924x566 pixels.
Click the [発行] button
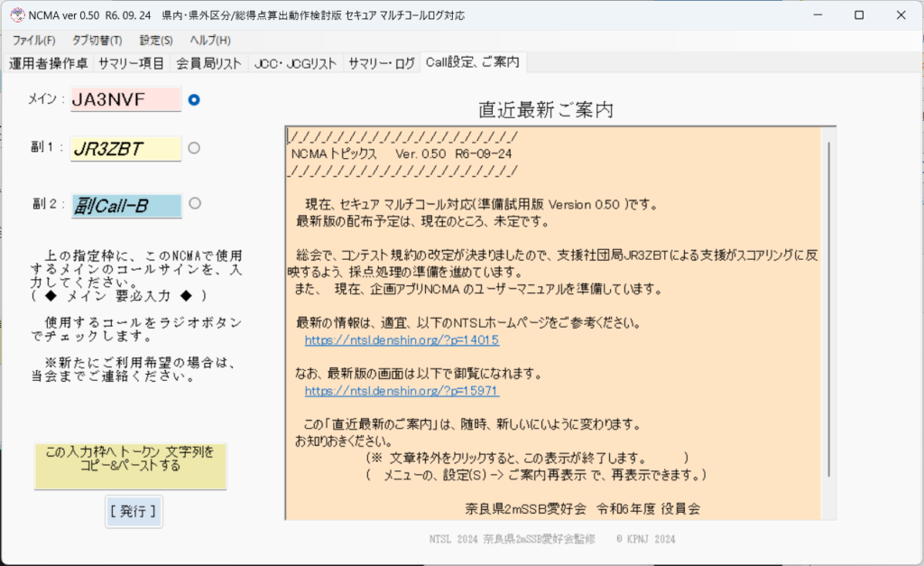pyautogui.click(x=134, y=511)
